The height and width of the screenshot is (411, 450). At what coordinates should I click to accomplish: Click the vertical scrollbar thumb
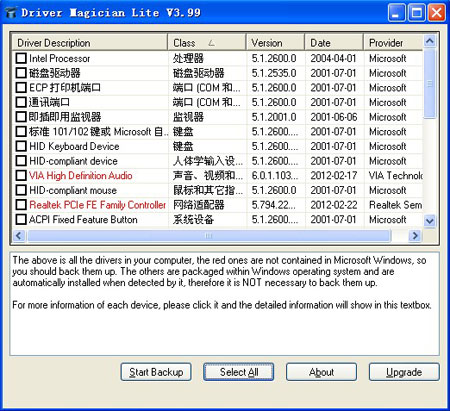[x=430, y=83]
